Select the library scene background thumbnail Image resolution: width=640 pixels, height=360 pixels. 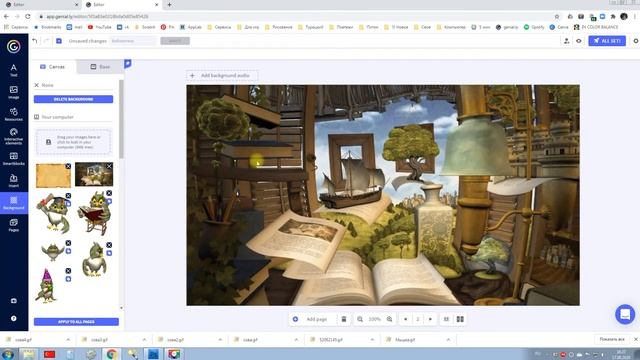94,174
